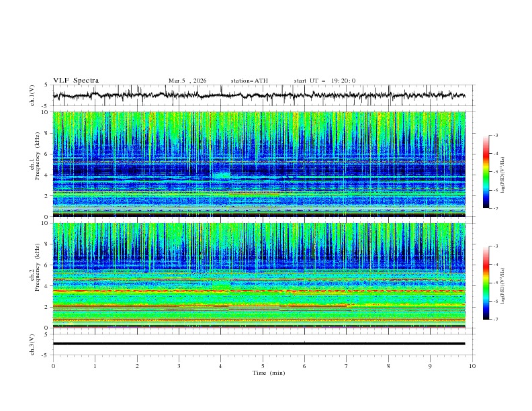Screen dimensions: 532x411
Task: Click the "6" tick on the time axis
Action: tap(304, 366)
